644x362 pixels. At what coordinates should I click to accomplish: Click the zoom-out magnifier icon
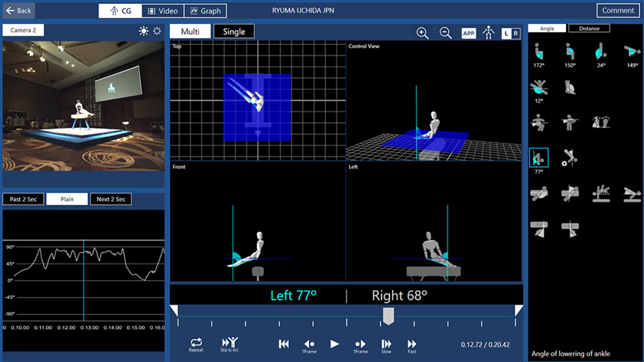point(445,33)
